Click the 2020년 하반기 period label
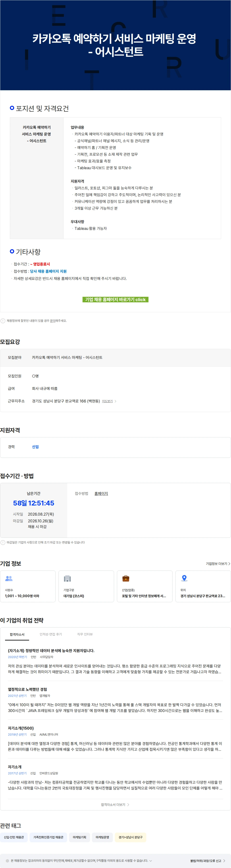 (18, 657)
